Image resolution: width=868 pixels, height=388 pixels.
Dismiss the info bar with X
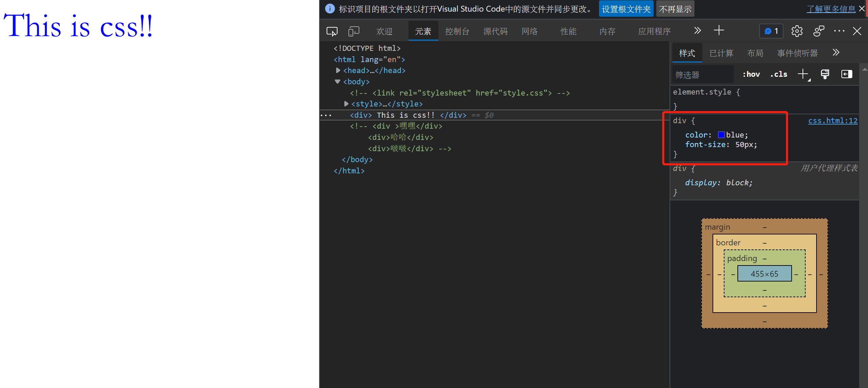tap(862, 9)
